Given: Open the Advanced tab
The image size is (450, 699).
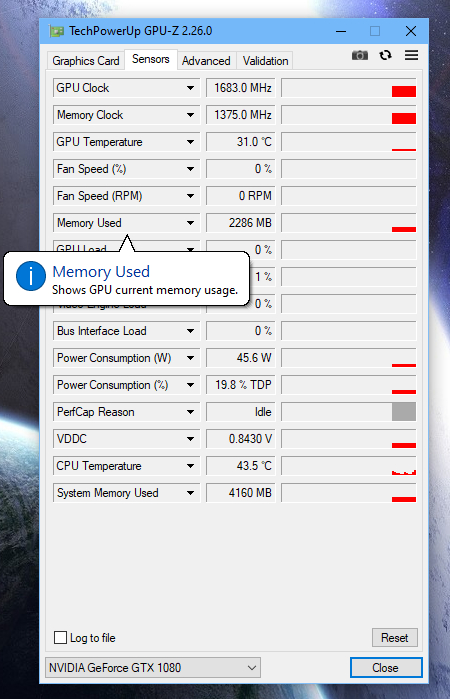Looking at the screenshot, I should [x=206, y=61].
